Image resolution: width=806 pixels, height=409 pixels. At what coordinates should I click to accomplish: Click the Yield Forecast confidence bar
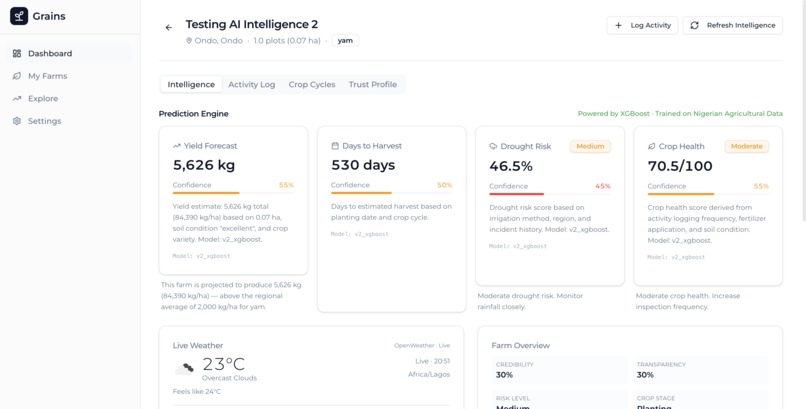tap(233, 193)
